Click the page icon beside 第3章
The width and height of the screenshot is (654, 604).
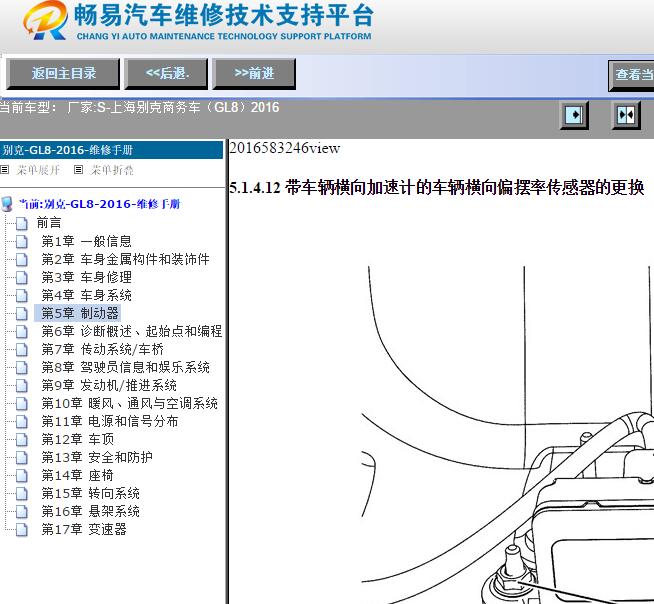[22, 277]
